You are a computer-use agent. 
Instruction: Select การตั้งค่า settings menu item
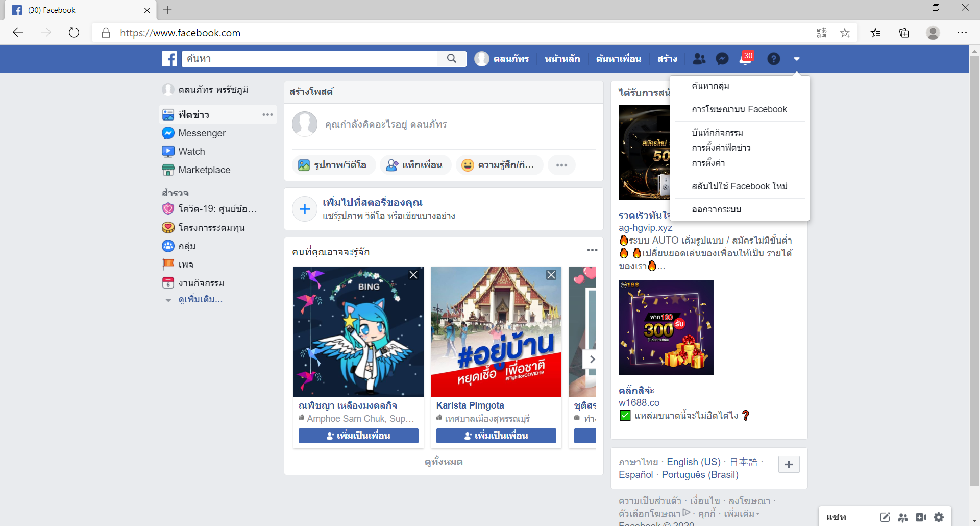pyautogui.click(x=740, y=163)
